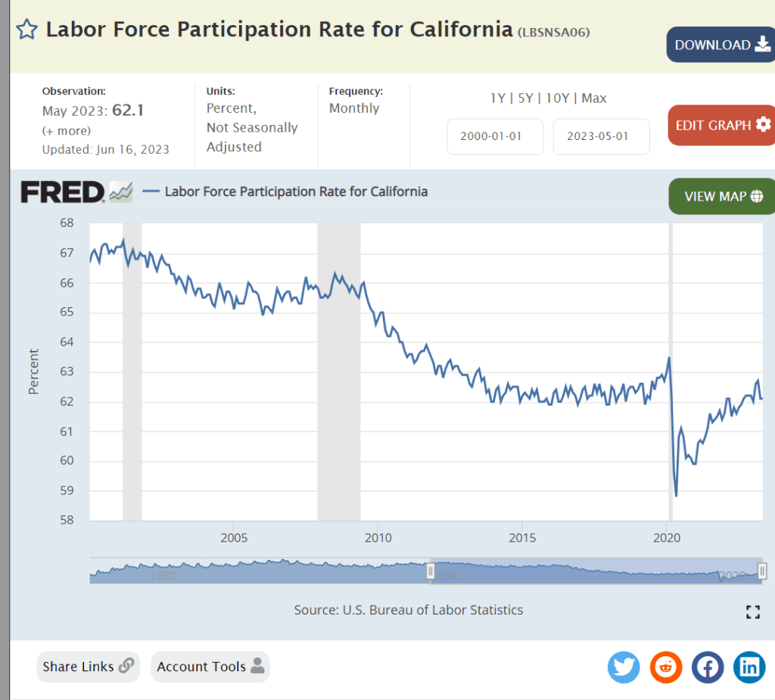Click the favorite star icon beside title
The width and height of the screenshot is (775, 700).
[x=26, y=30]
